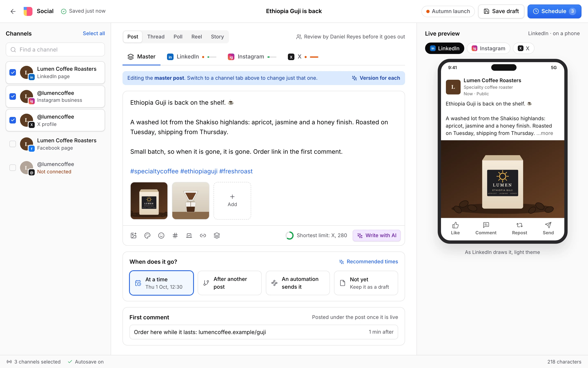Open the design palette icon
The width and height of the screenshot is (588, 368).
147,235
